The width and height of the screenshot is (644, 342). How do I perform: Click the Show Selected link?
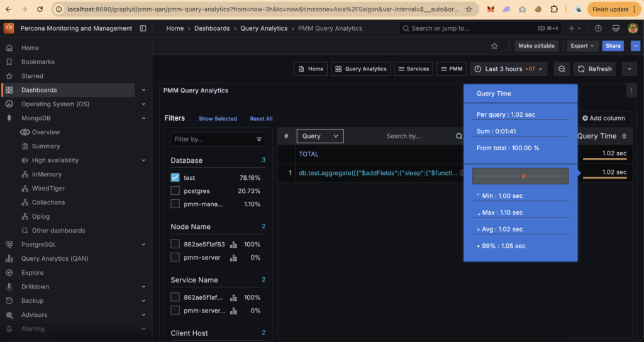point(218,119)
